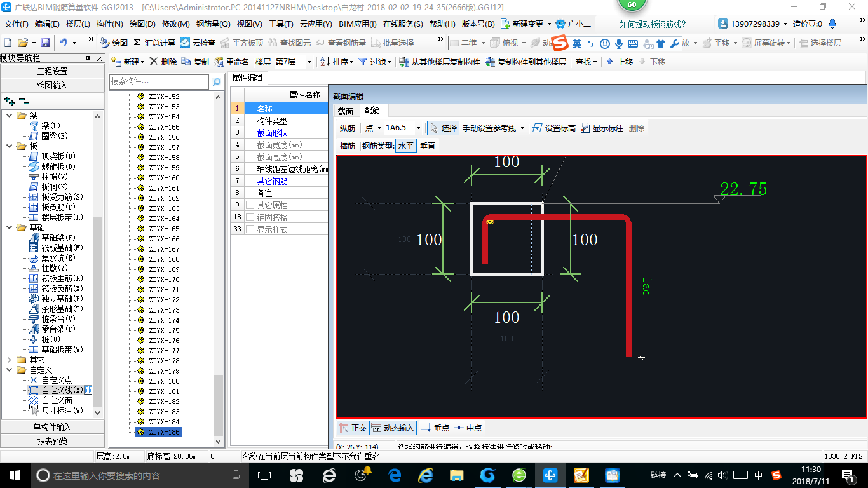Select 现浇板(B) in the tree
Screen dimensions: 868x488
point(58,156)
